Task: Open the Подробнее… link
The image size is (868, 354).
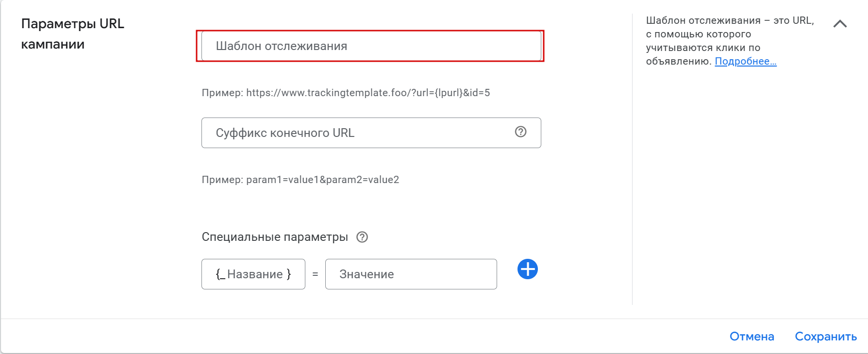Action: tap(745, 61)
